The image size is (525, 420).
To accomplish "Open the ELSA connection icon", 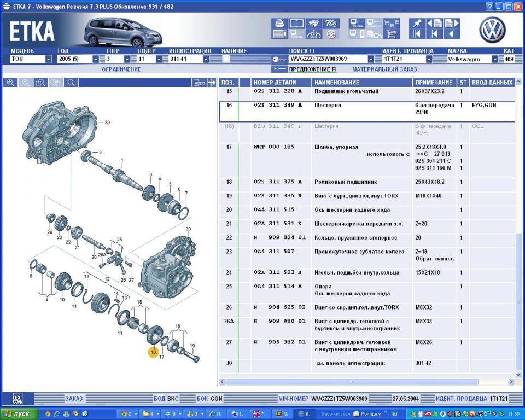I will (x=357, y=23).
